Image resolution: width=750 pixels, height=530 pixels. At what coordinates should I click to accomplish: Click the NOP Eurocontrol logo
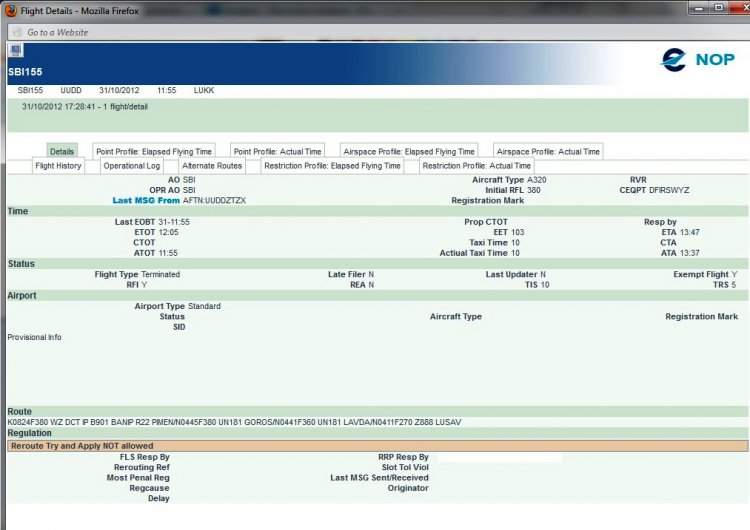[x=698, y=60]
